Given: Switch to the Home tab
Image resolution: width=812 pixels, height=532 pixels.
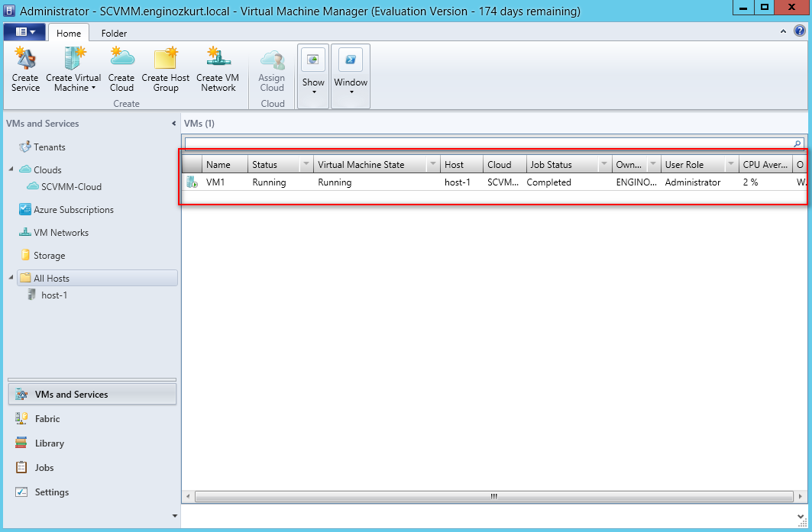Looking at the screenshot, I should point(69,33).
